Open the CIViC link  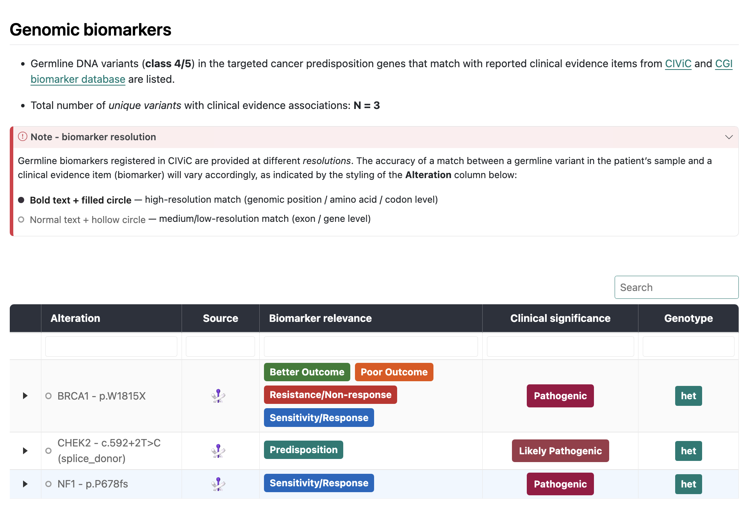pos(678,64)
